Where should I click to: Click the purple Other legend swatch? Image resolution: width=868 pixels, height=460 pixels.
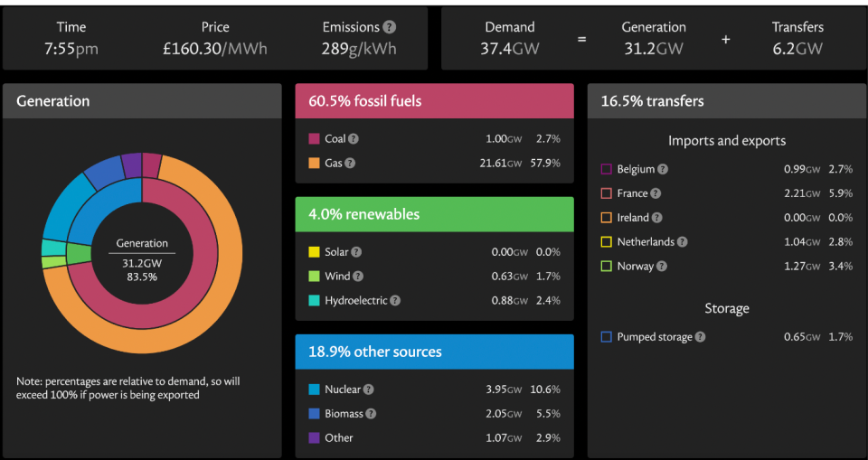314,438
